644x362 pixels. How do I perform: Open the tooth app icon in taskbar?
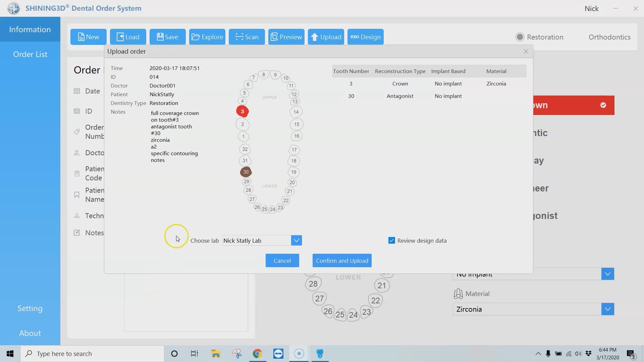pyautogui.click(x=320, y=354)
